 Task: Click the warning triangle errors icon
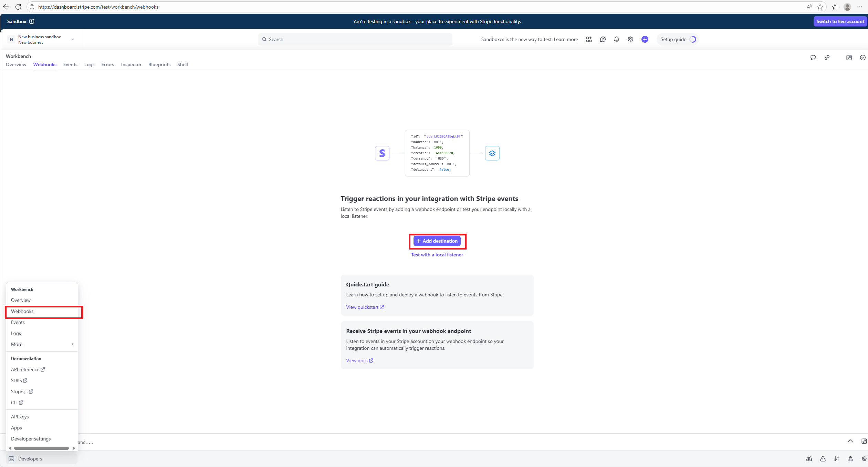823,459
